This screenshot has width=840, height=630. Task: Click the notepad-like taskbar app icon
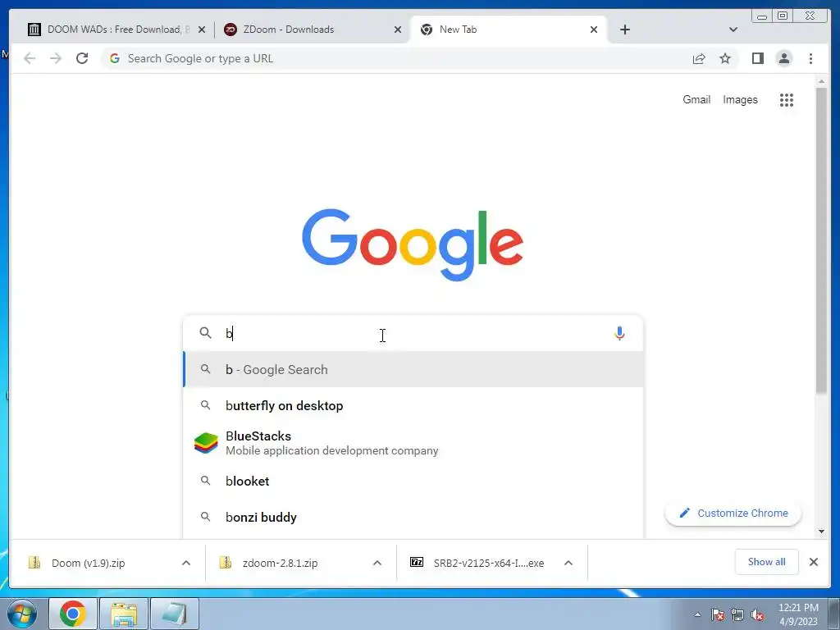(x=175, y=614)
